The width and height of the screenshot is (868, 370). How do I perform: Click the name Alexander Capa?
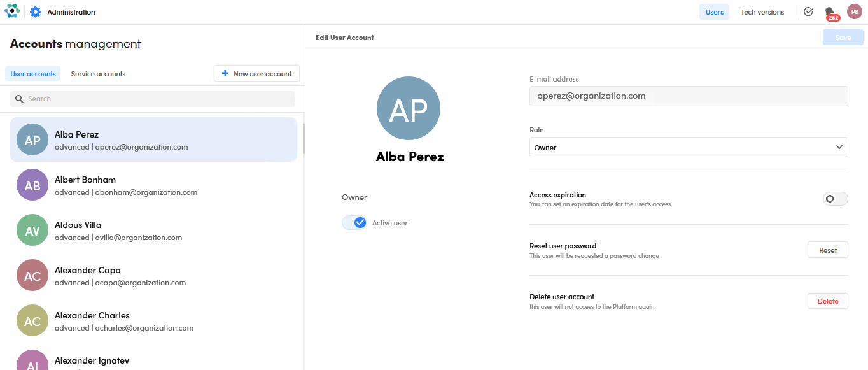coord(88,270)
